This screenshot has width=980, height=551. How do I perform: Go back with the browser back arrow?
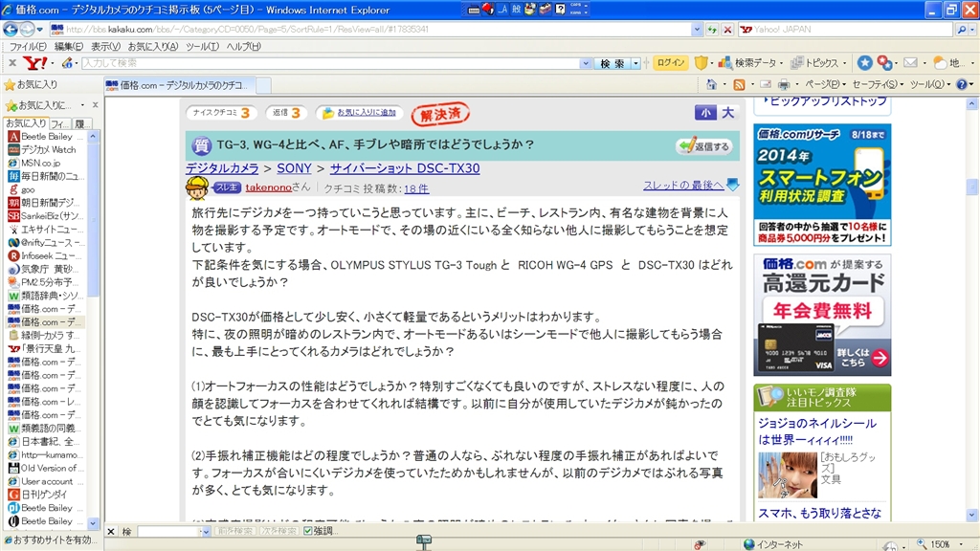pos(11,29)
